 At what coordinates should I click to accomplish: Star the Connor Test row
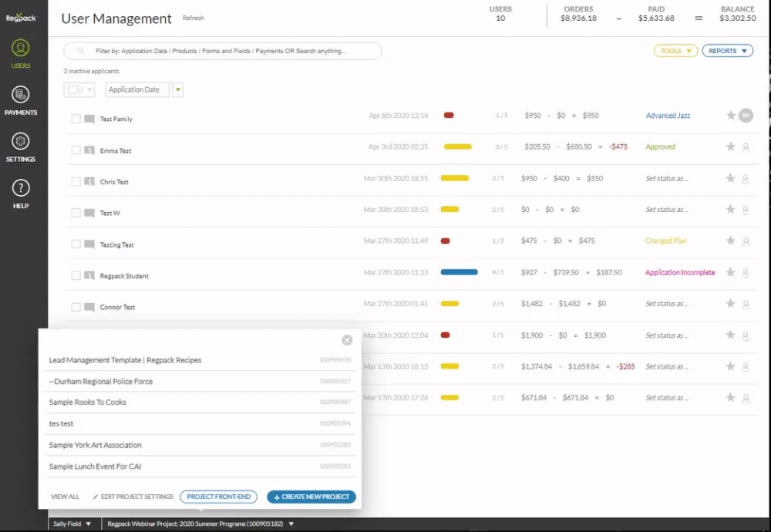coord(731,303)
